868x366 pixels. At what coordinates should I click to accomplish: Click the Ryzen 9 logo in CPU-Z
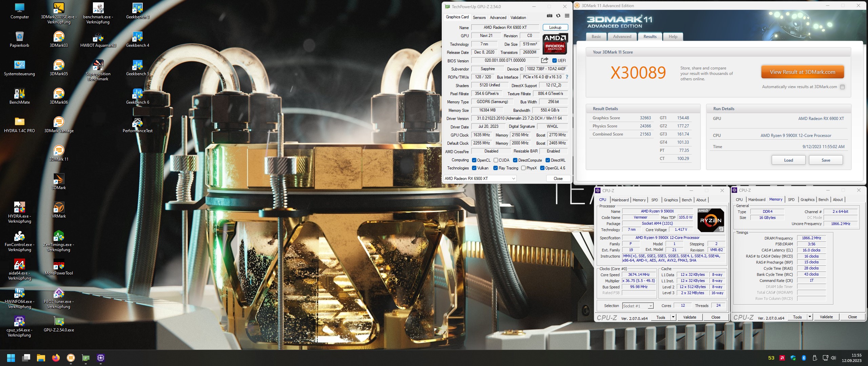[711, 220]
